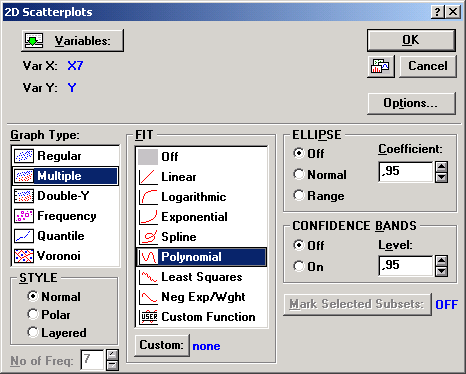Click the help question mark button
The height and width of the screenshot is (374, 466).
pos(437,12)
